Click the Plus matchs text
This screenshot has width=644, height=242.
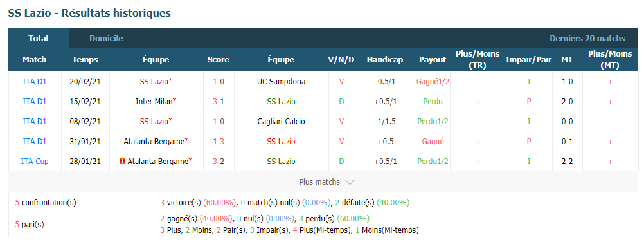(319, 182)
